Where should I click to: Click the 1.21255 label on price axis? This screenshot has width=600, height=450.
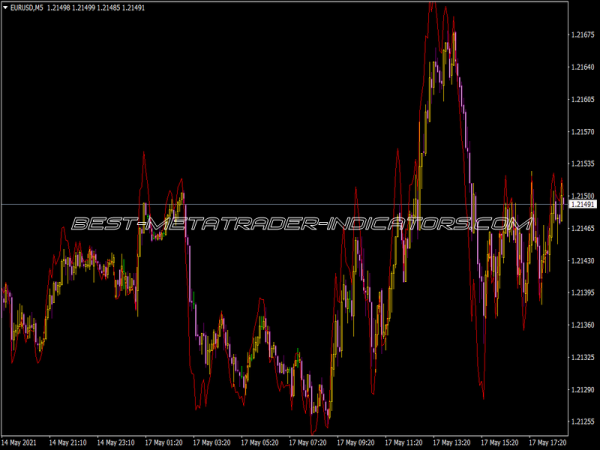pyautogui.click(x=582, y=421)
